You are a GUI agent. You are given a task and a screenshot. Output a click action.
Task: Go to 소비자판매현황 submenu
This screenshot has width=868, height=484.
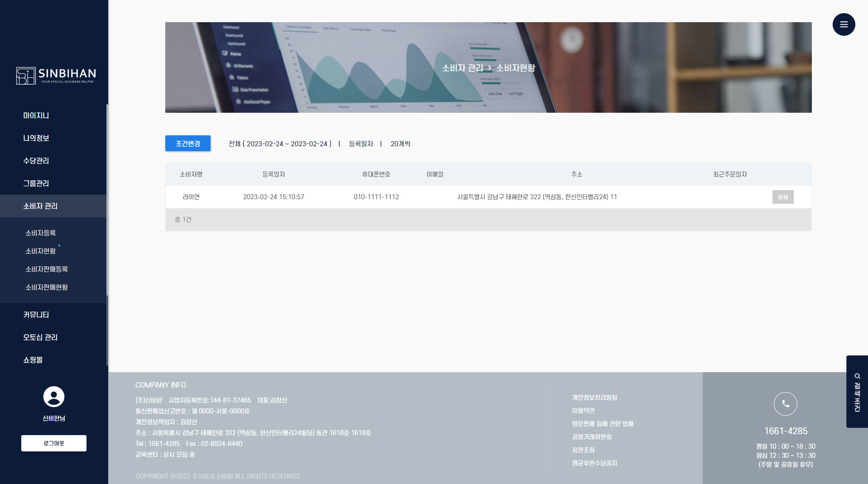coord(47,287)
